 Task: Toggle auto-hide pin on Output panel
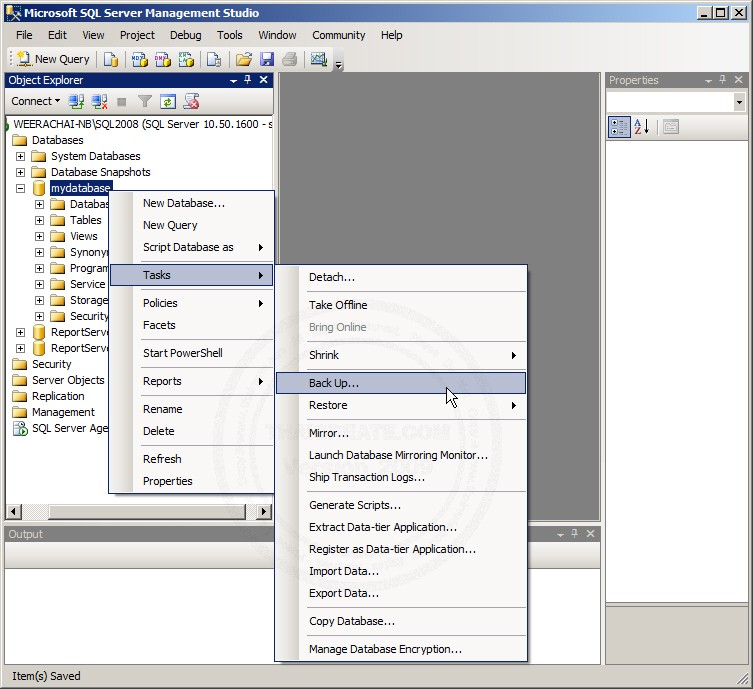[x=575, y=533]
